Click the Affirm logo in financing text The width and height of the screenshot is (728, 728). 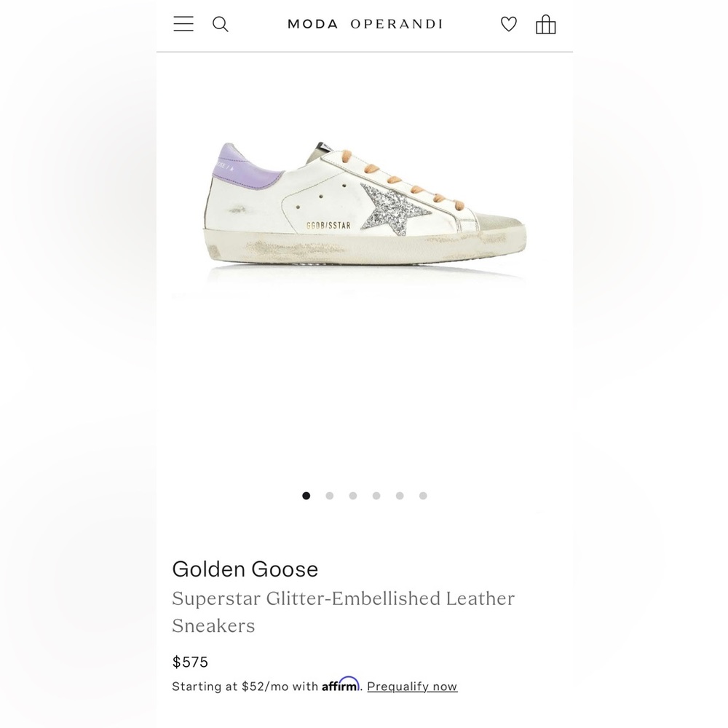click(340, 685)
